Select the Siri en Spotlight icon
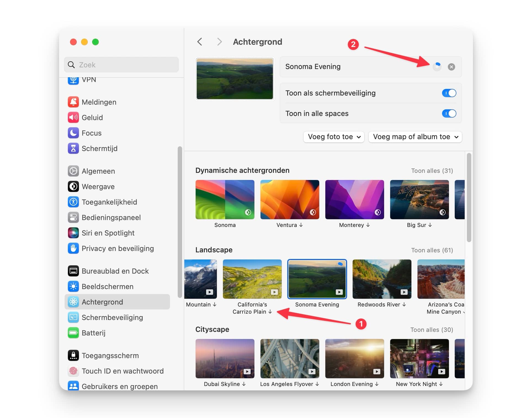Screen dimensions: 532x418 73,233
